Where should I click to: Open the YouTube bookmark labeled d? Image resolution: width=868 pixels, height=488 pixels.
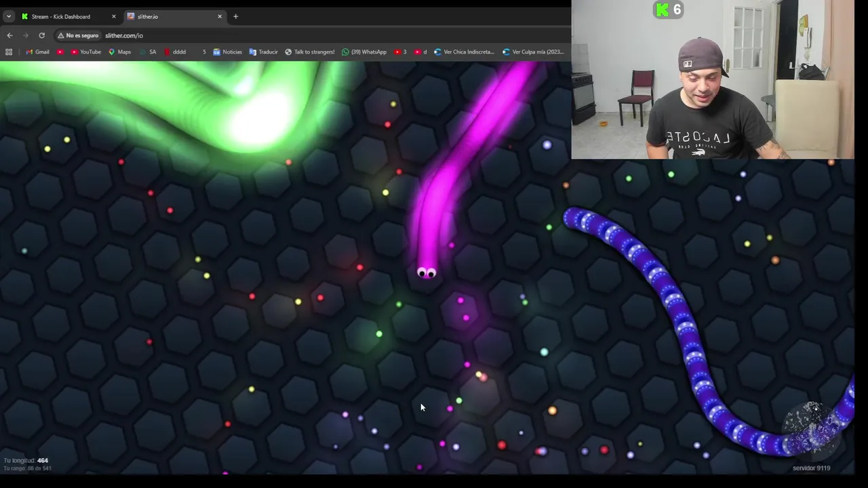[420, 52]
